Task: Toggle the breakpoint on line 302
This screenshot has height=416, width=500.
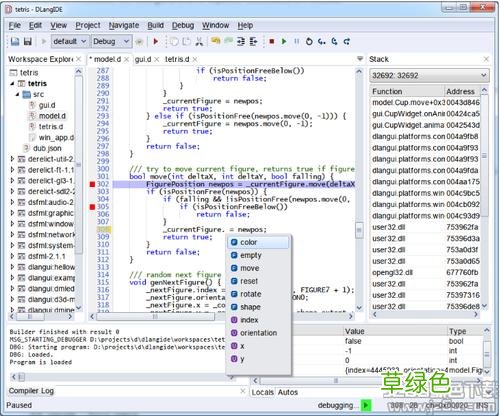Action: (92, 184)
